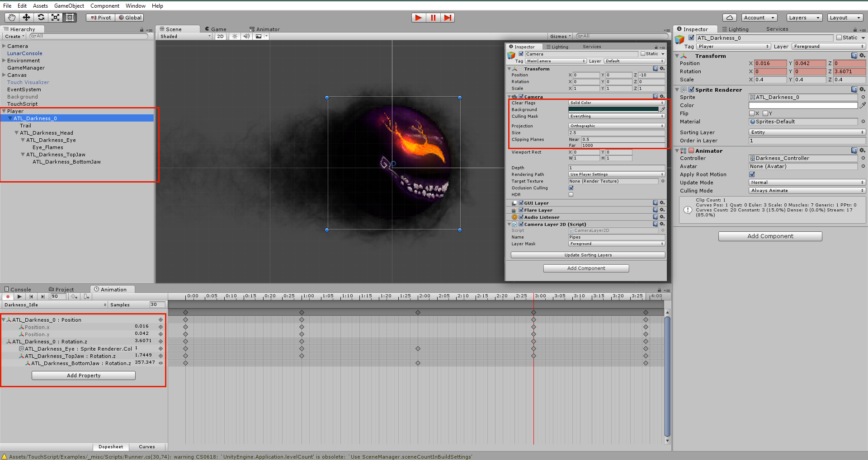Open the Transform help book icon
868x460 pixels.
click(854, 56)
